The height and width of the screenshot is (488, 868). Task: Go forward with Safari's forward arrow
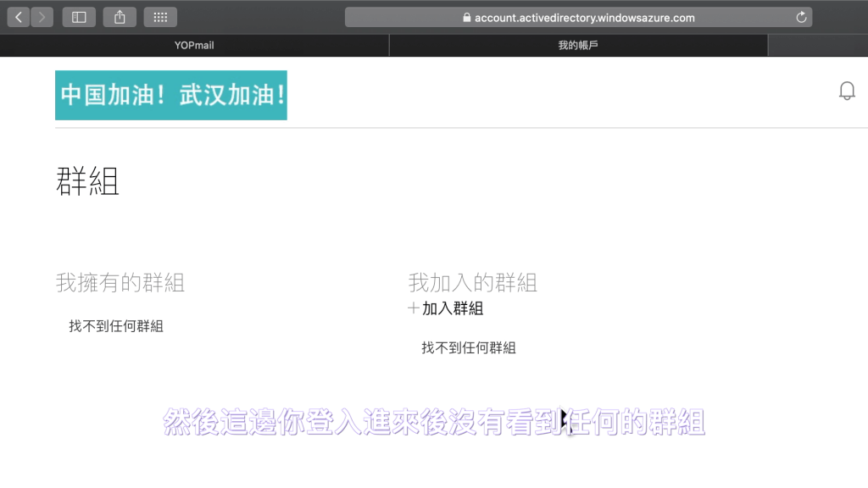(42, 18)
